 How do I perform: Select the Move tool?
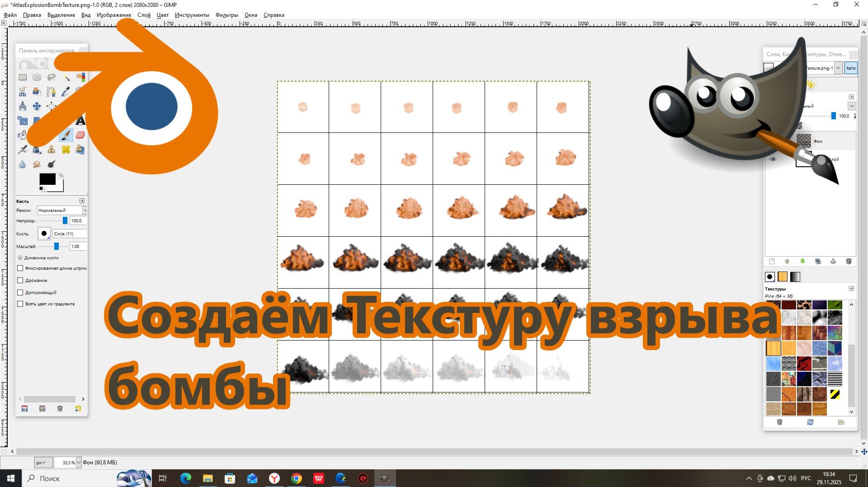click(x=37, y=106)
